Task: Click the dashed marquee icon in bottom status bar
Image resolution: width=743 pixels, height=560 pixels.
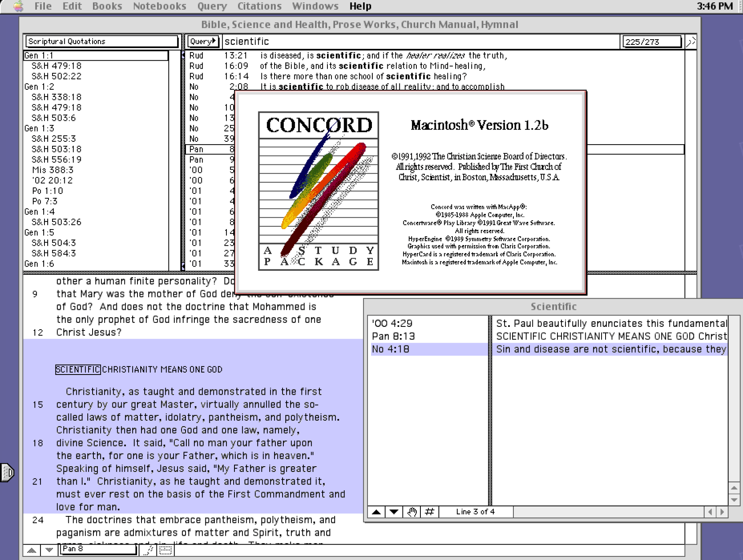Action: pyautogui.click(x=166, y=550)
